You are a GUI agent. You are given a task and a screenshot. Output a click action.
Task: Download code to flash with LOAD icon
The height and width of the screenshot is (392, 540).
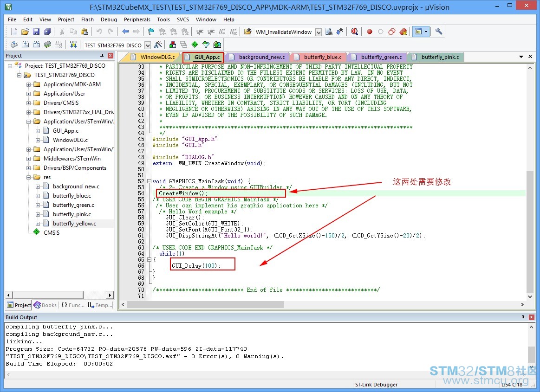73,45
